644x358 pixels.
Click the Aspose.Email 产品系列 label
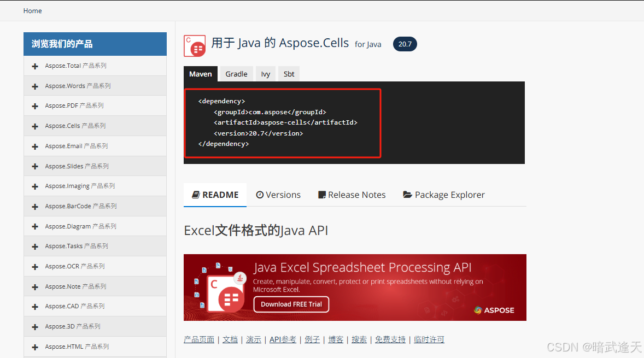click(x=77, y=146)
